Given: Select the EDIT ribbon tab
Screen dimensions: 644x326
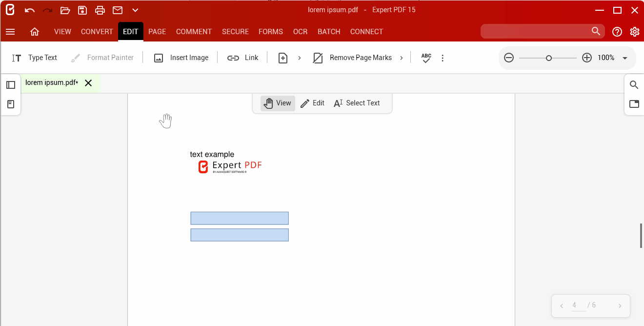Looking at the screenshot, I should (x=131, y=32).
